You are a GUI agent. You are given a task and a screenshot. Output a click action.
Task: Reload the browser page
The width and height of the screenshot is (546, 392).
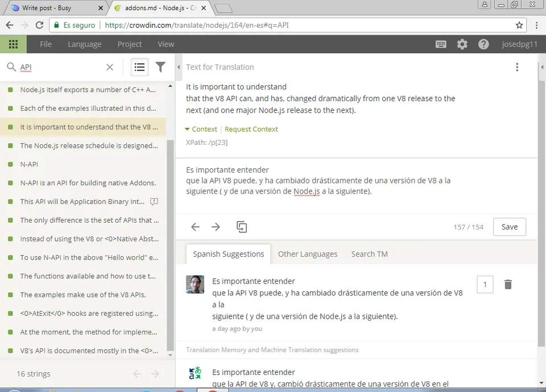(39, 25)
